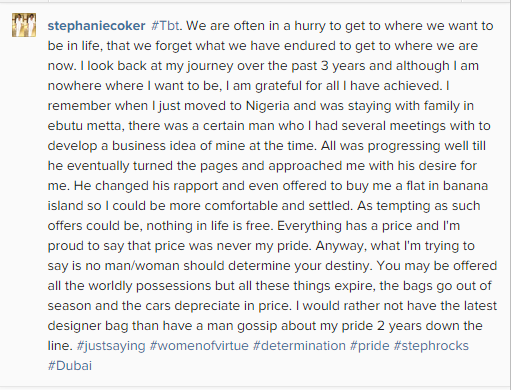The height and width of the screenshot is (390, 511).
Task: Click the phrase "designer bag" in caption
Action: (x=88, y=326)
